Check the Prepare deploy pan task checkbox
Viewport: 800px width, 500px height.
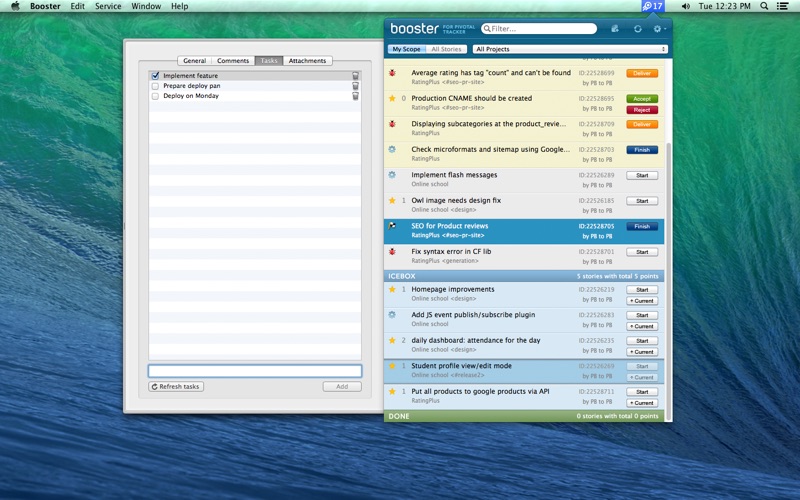pos(156,86)
